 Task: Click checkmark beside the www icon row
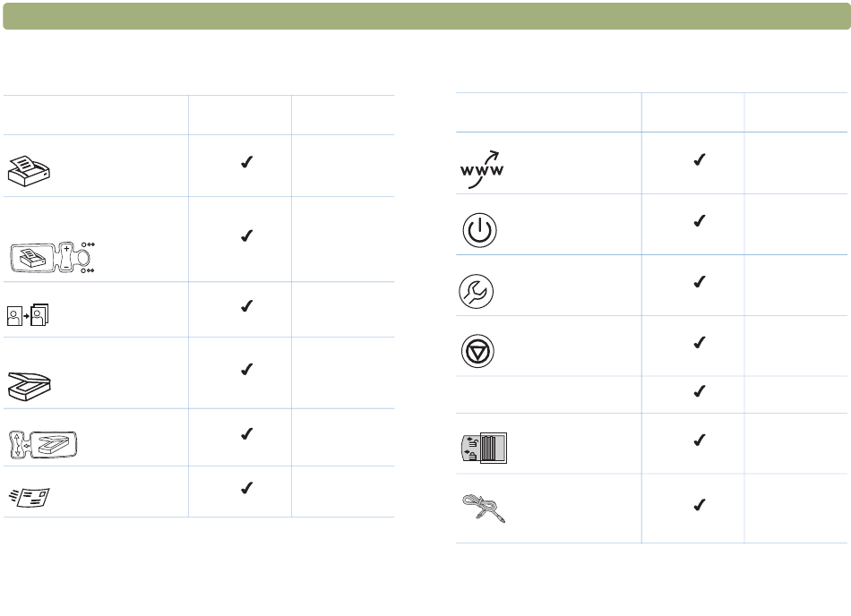(x=700, y=159)
